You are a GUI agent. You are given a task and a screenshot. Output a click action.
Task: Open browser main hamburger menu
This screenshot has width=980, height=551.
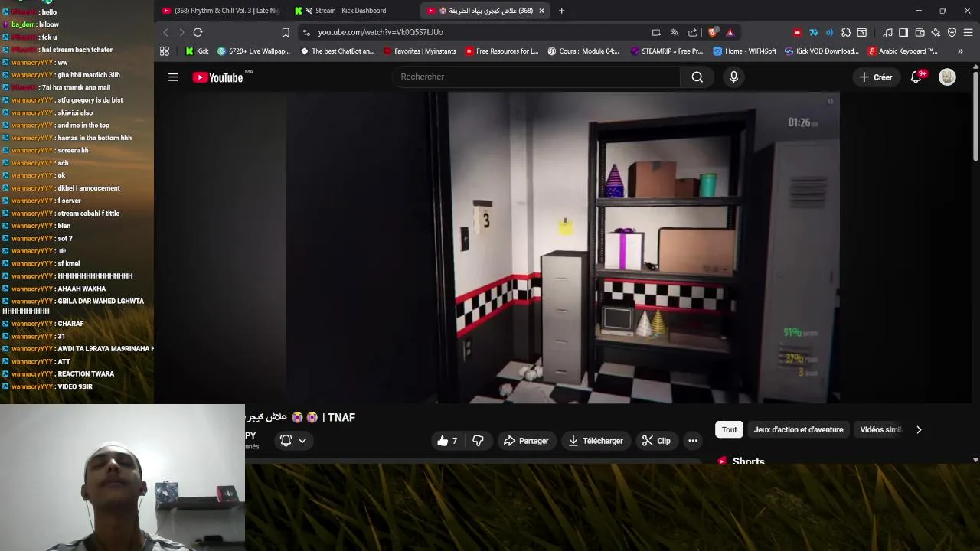tap(968, 32)
